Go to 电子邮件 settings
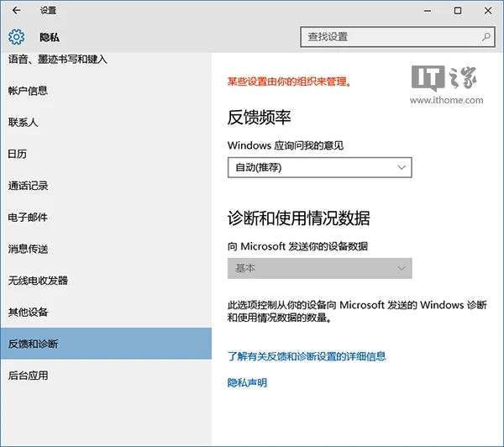Viewport: 504px width, 447px height. [x=28, y=217]
